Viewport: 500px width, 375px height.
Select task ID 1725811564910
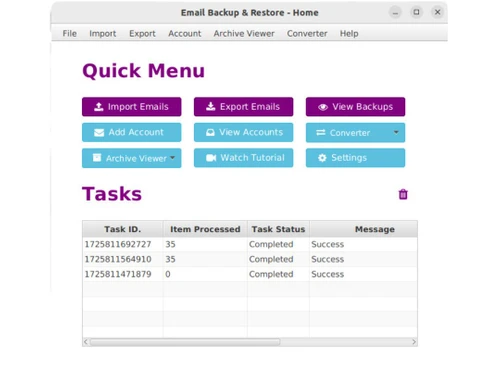point(118,259)
